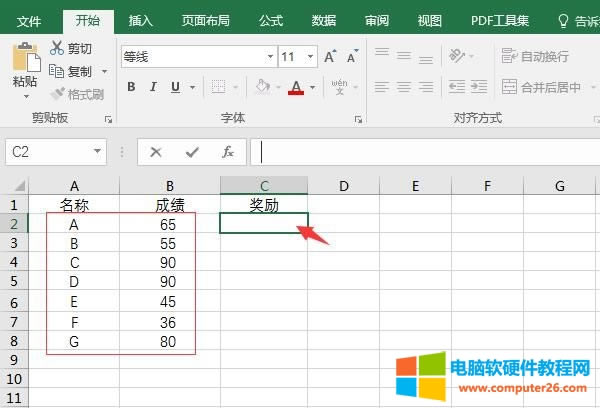Select the Format Painter (格式刷) tool
600x408 pixels.
pos(58,94)
